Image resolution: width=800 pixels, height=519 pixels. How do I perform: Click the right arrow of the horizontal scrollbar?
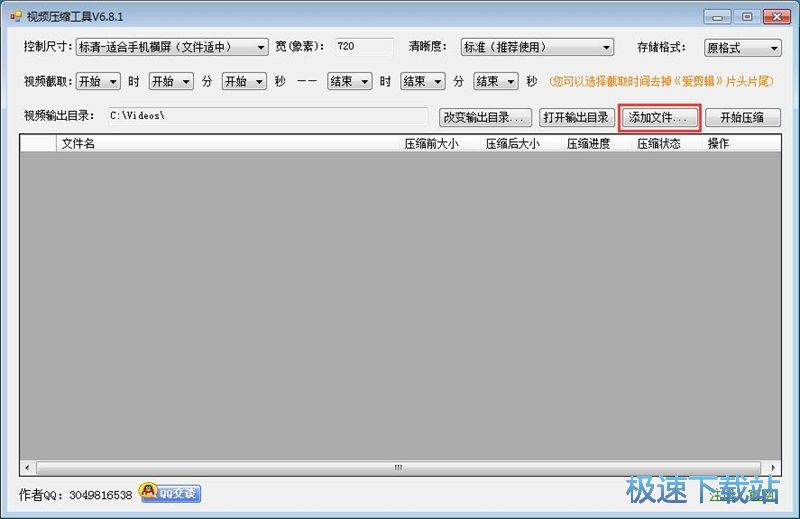[772, 467]
